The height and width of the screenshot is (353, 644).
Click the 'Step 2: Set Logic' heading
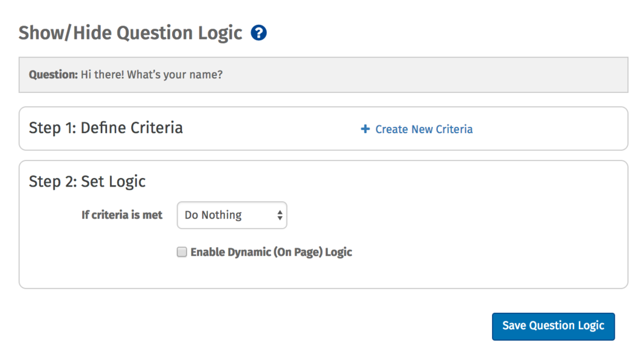tap(88, 181)
